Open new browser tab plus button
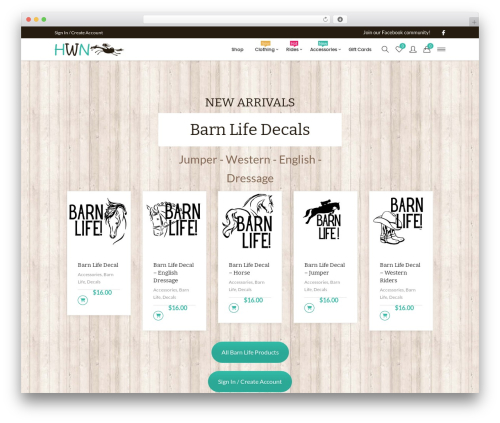 pyautogui.click(x=474, y=22)
